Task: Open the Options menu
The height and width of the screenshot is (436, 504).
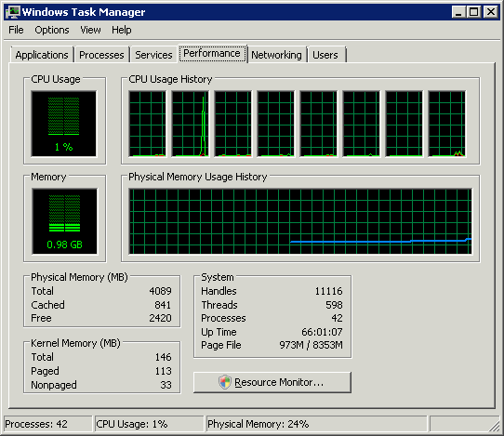Action: click(x=52, y=30)
